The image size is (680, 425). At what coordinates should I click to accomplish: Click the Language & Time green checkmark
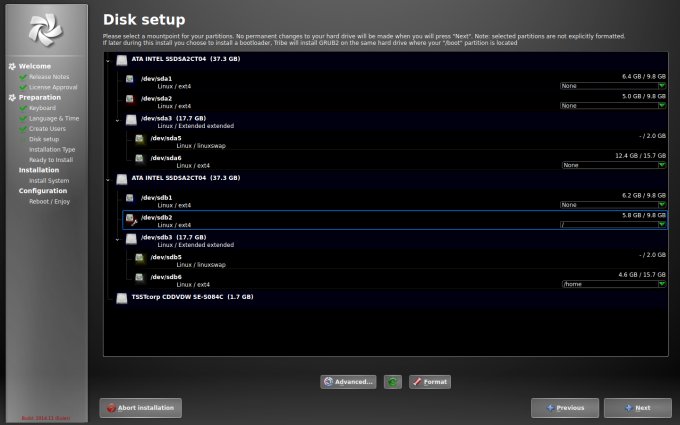coord(23,119)
